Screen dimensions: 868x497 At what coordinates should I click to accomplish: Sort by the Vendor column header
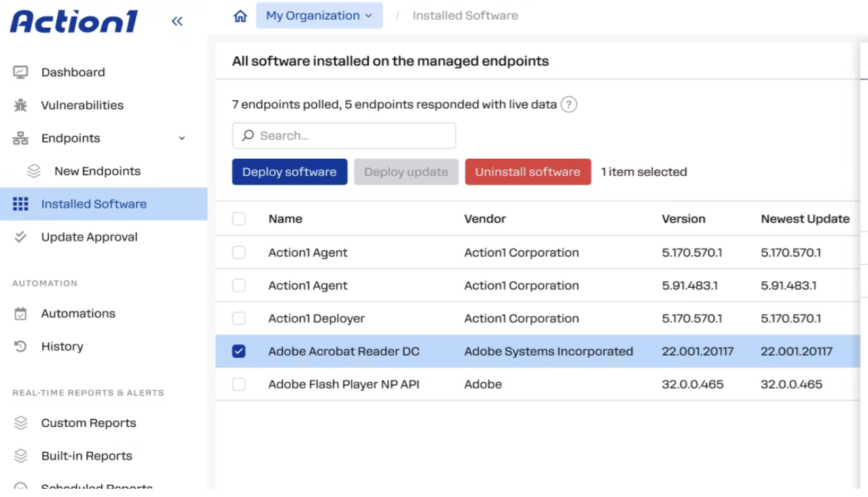click(485, 219)
